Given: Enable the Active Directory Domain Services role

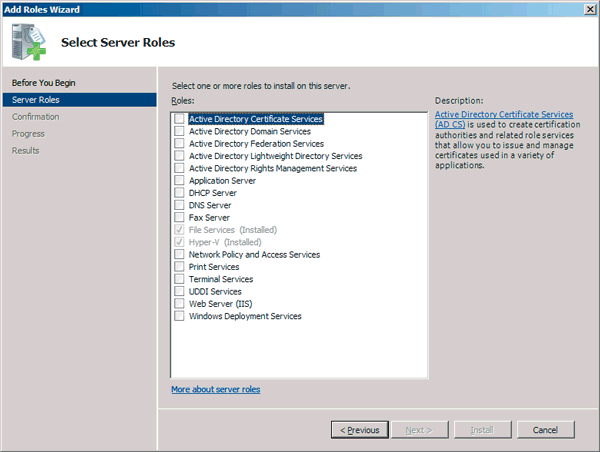Looking at the screenshot, I should [x=179, y=131].
